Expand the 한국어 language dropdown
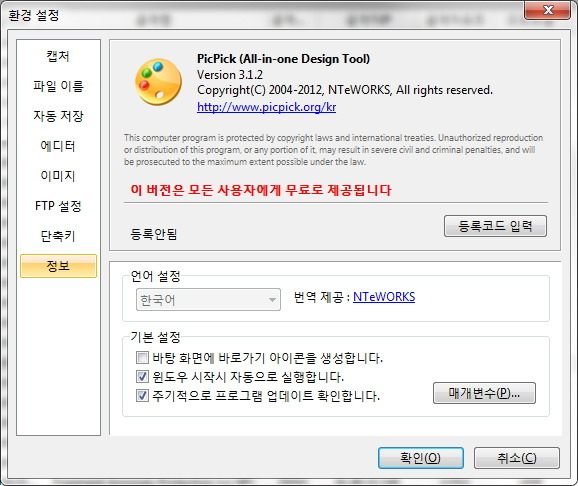 (x=208, y=299)
